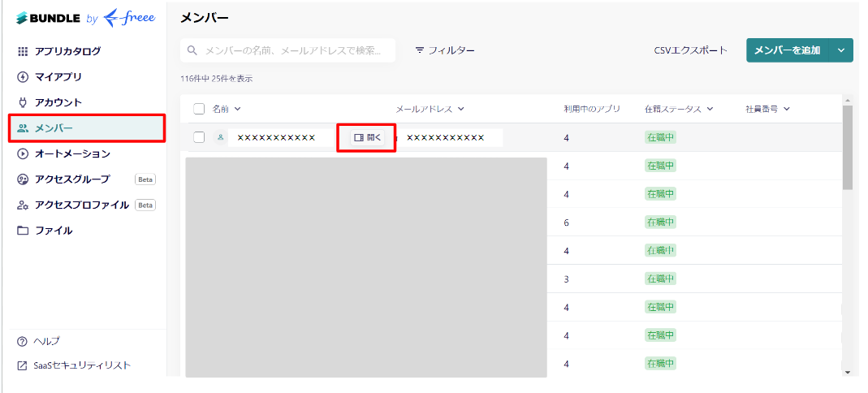This screenshot has height=393, width=868.
Task: Click the Bundle by freee logo
Action: 85,17
